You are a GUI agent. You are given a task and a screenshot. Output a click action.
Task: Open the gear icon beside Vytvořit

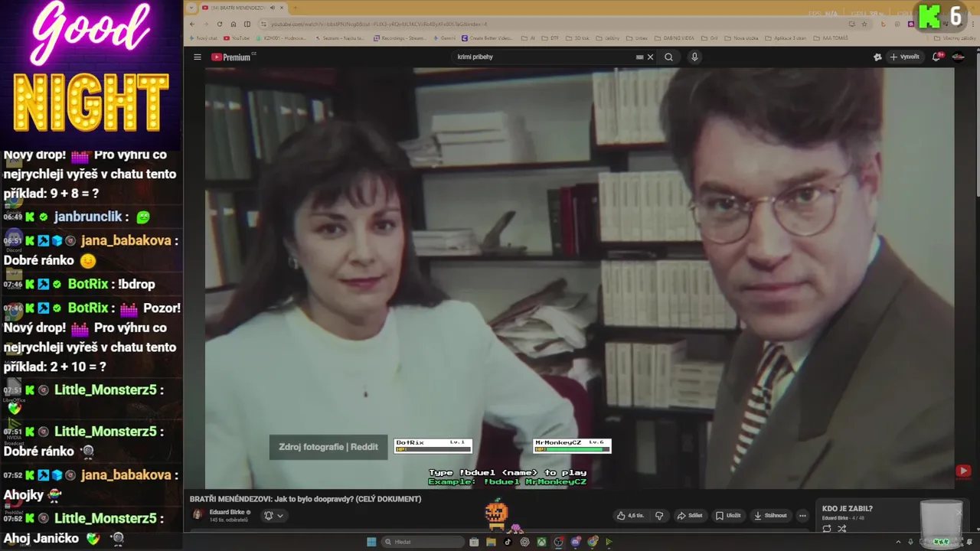[877, 57]
